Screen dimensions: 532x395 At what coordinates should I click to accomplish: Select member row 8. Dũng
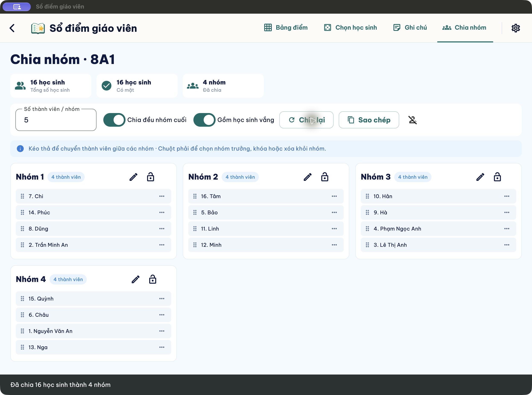click(93, 229)
